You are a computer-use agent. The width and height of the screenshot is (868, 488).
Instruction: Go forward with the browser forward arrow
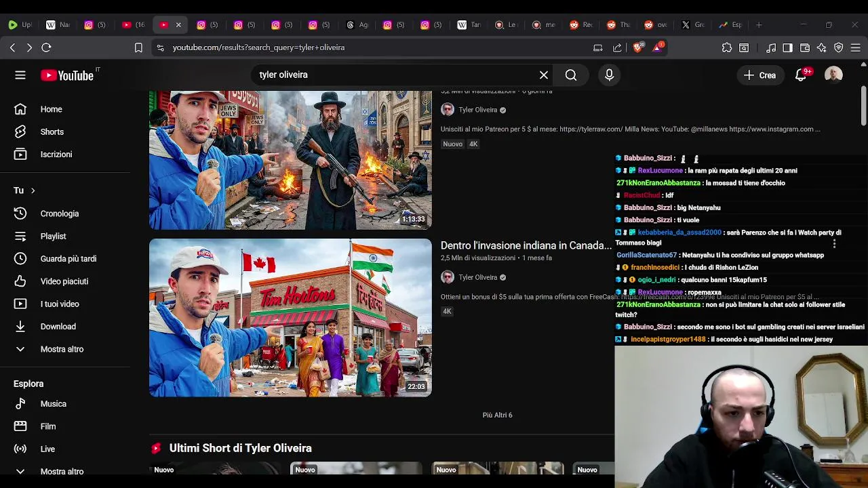29,47
